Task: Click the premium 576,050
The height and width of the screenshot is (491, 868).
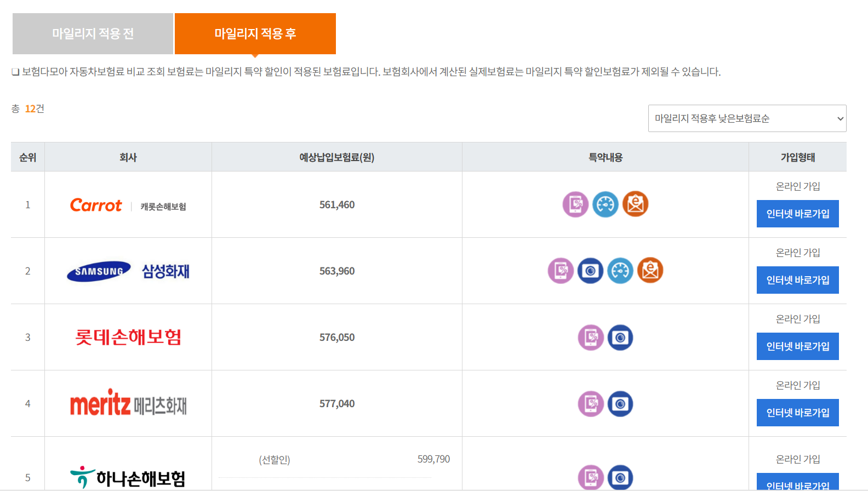Action: coord(337,338)
